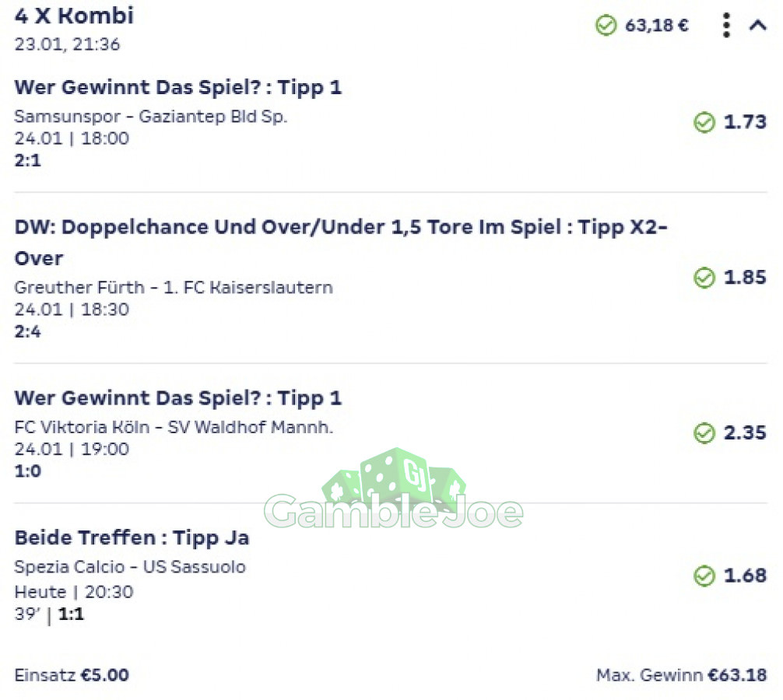
Task: Click the Doppelchance Und Over/Under bet heading
Action: (341, 243)
